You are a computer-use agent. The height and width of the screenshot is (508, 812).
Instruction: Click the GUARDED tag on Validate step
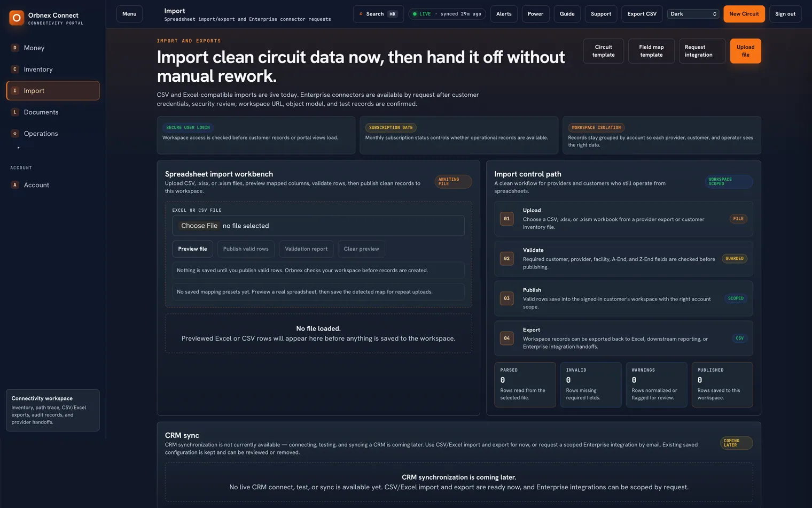(x=735, y=258)
